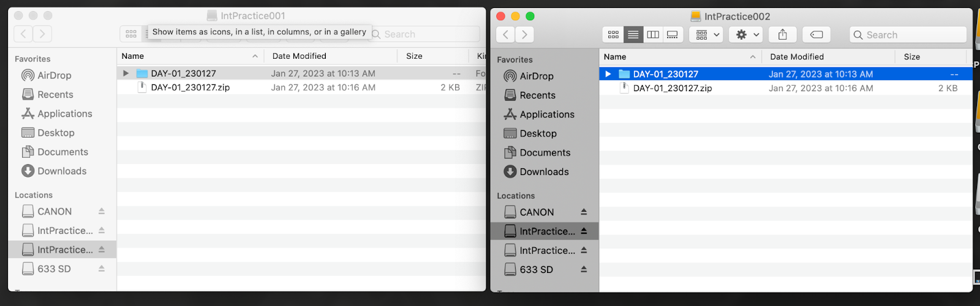Switch IntPractice002 window to list view
This screenshot has height=306, width=980.
coord(633,35)
